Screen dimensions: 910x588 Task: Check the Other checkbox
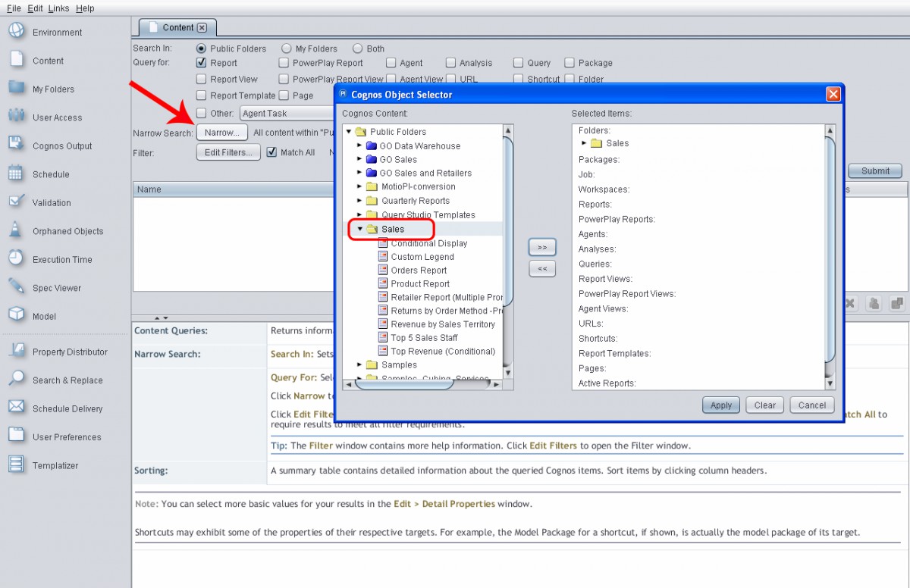click(x=201, y=114)
